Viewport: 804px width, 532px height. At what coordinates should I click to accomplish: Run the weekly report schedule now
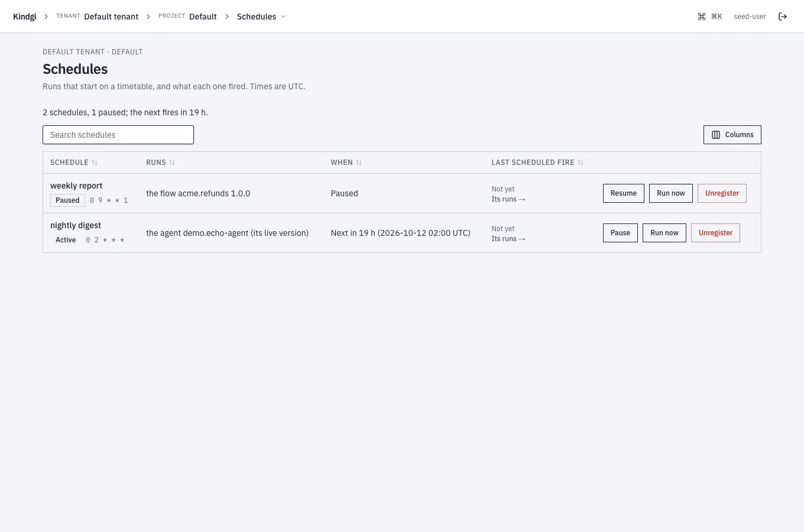click(x=671, y=193)
